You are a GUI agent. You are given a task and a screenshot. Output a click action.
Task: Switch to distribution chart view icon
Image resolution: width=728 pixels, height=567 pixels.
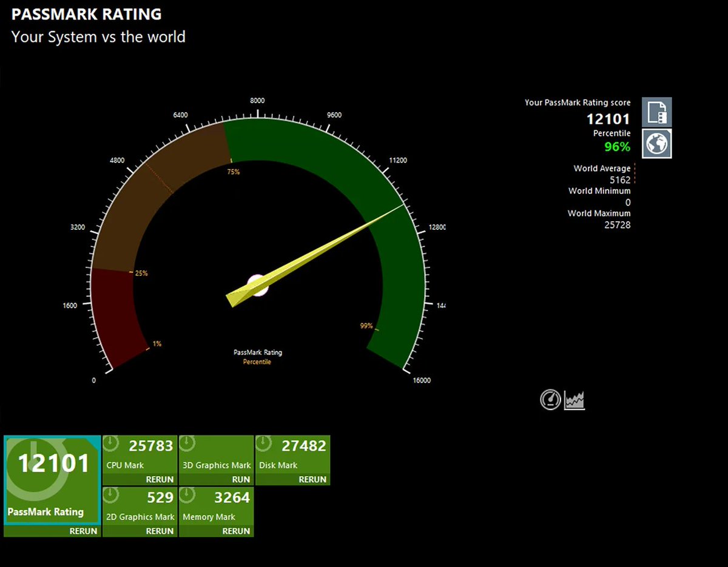pyautogui.click(x=575, y=400)
